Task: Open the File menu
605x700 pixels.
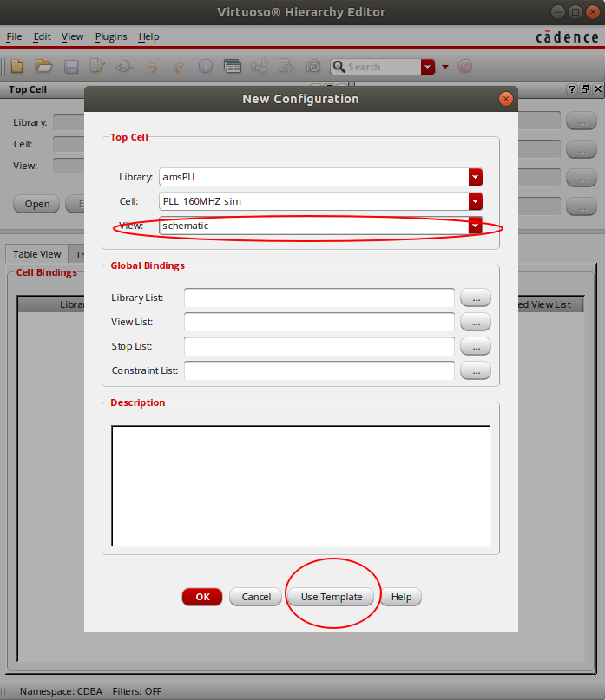Action: 14,36
